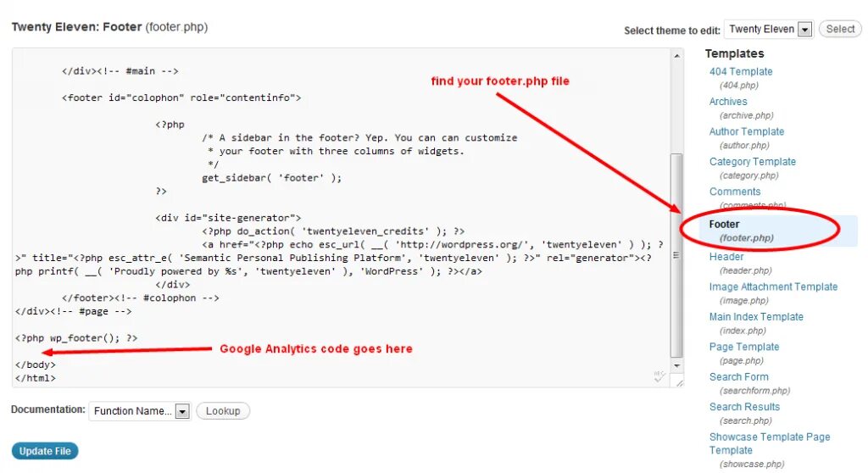The height and width of the screenshot is (473, 868).
Task: Click the Update File button
Action: (x=45, y=451)
